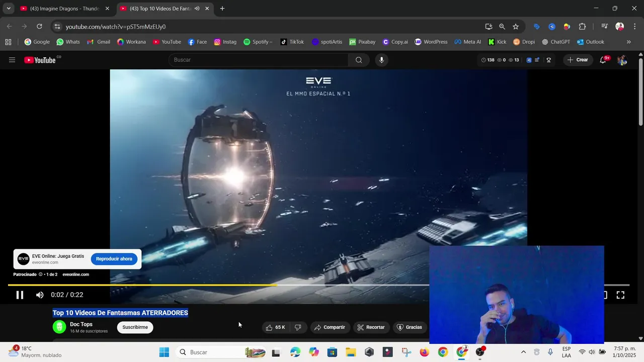644x362 pixels.
Task: Open the Pixabay bookmark
Action: pos(362,42)
